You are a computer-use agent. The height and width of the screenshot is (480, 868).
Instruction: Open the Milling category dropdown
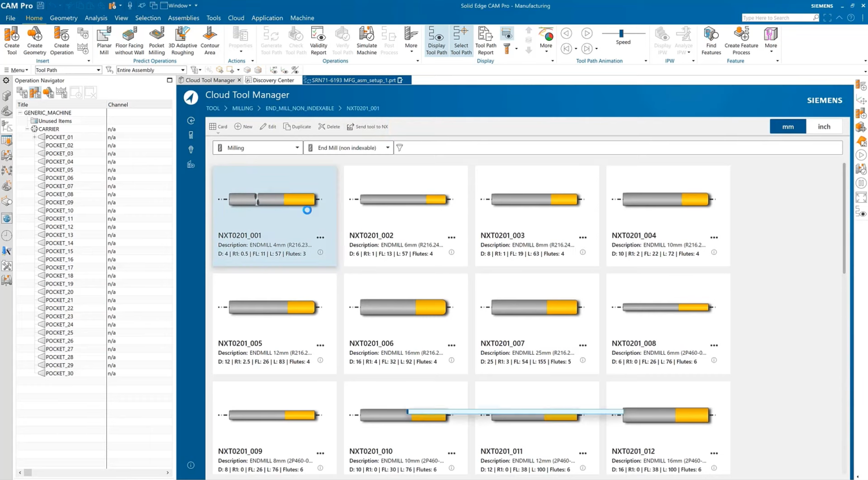click(x=257, y=147)
